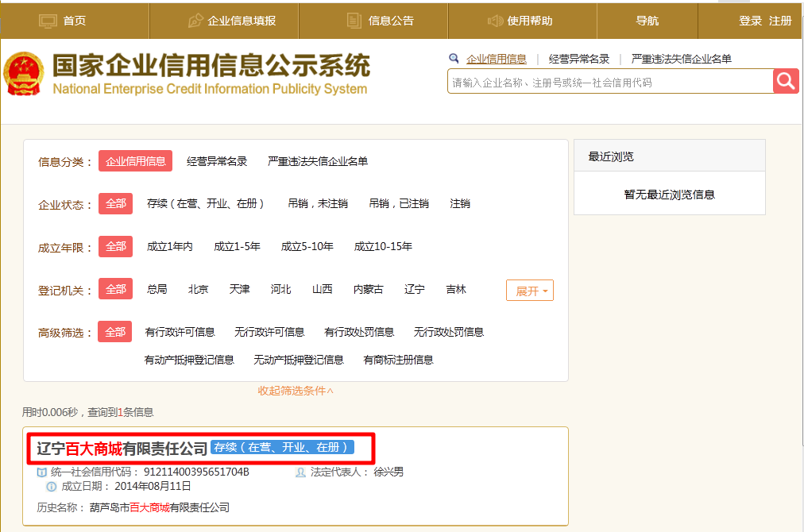
Task: Filter registration authority by 吉林
Action: point(456,289)
